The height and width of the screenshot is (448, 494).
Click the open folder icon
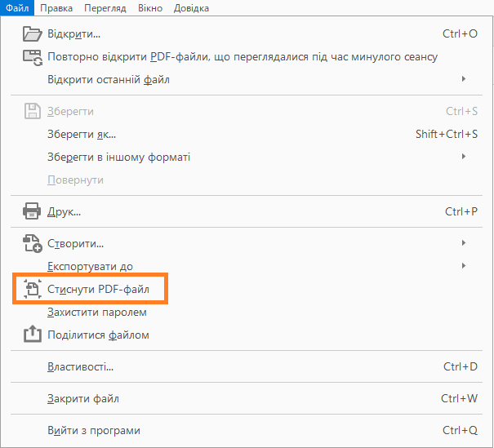tap(32, 34)
